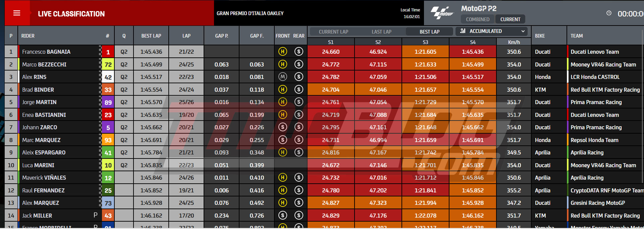The height and width of the screenshot is (229, 644).
Task: Sort by BEST LAP column header
Action: coord(151,36)
